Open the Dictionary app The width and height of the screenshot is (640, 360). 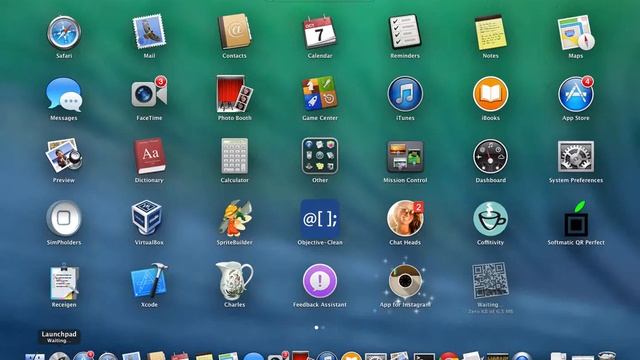pos(149,156)
